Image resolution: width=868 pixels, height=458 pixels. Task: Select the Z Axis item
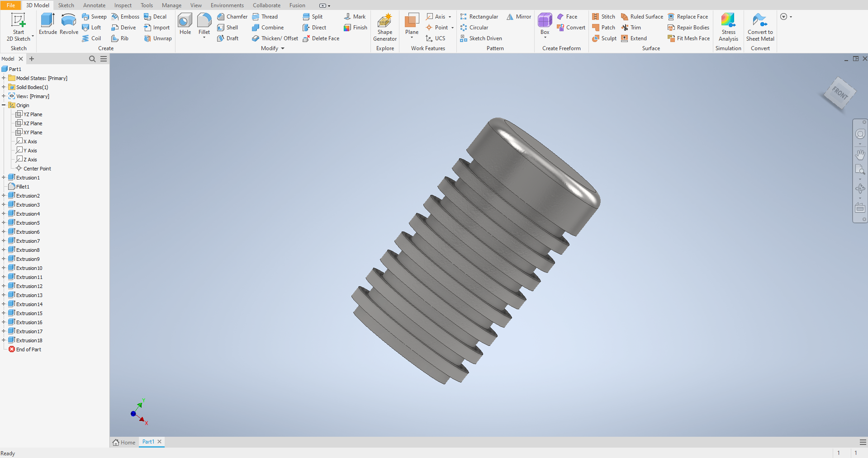tap(27, 160)
